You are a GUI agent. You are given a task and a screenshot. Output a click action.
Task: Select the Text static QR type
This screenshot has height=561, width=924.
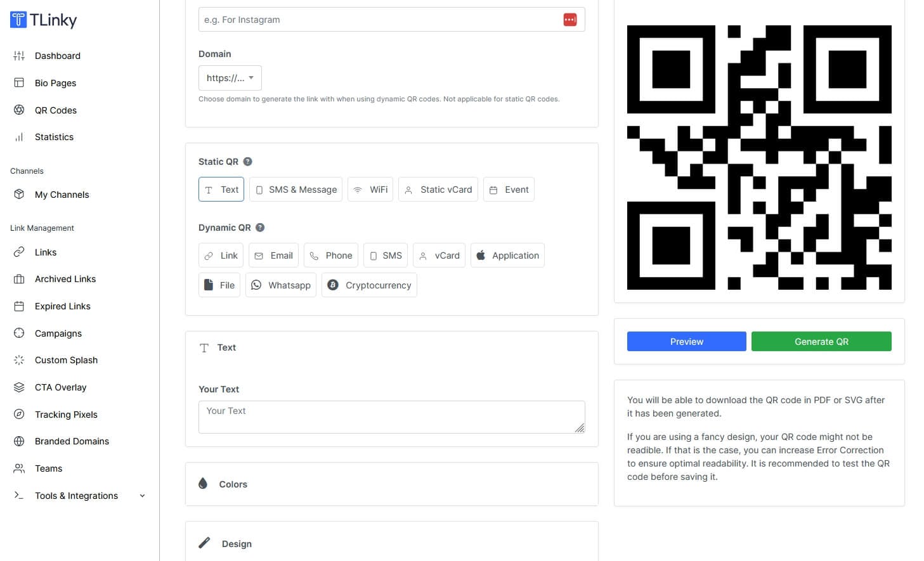(221, 190)
